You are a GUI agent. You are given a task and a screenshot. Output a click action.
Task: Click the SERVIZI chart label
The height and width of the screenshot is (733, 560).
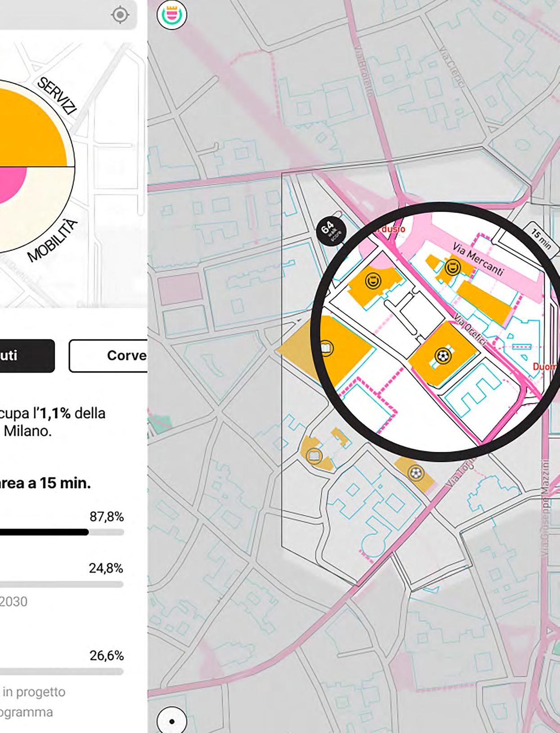(58, 96)
